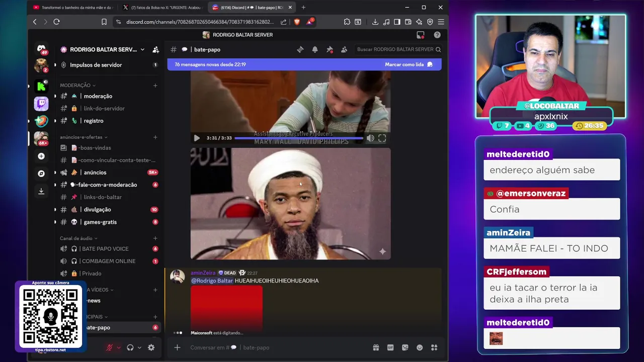Click Buscar RODRIGO BALTAR SERVER search field
Image resolution: width=644 pixels, height=362 pixels.
[399, 49]
